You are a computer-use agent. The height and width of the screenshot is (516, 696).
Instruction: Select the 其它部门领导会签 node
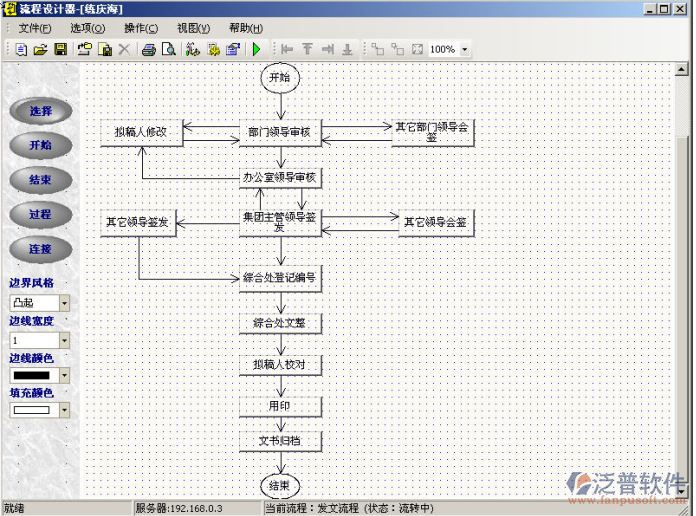[x=433, y=132]
